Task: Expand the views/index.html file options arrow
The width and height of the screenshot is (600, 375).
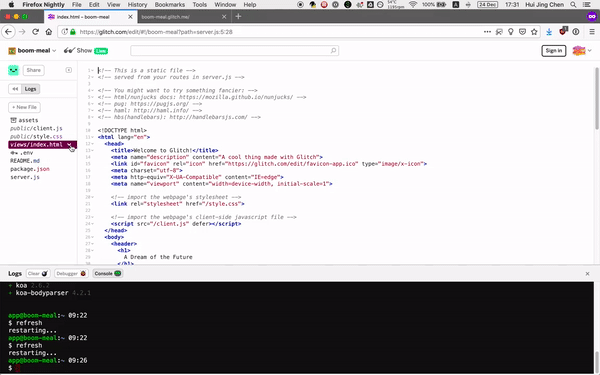Action: tap(69, 144)
